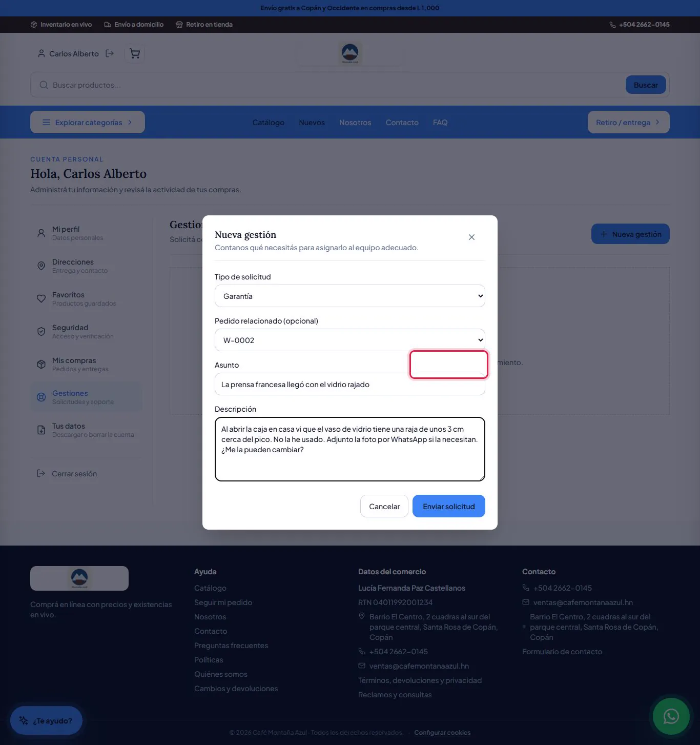This screenshot has height=745, width=700.
Task: Open Nosotros in the navigation bar
Action: (x=355, y=123)
